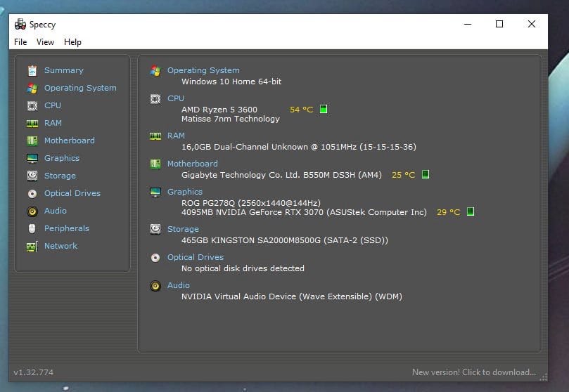
Task: Click the Graphics monitor icon in sidebar
Action: (32, 158)
